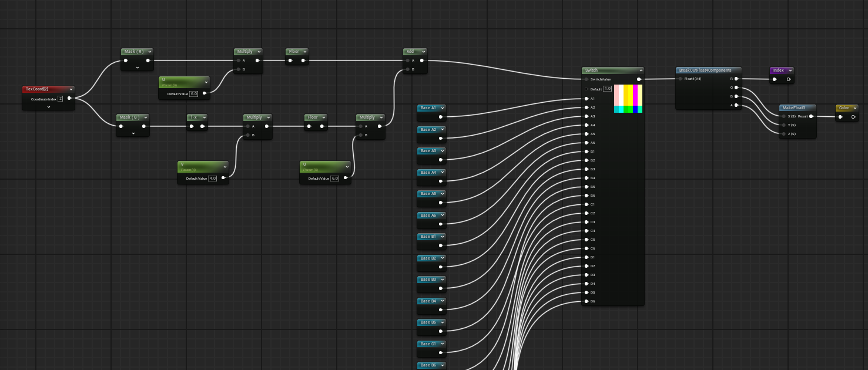Click the Base A2 node output pin
The image size is (868, 370).
[x=441, y=139]
